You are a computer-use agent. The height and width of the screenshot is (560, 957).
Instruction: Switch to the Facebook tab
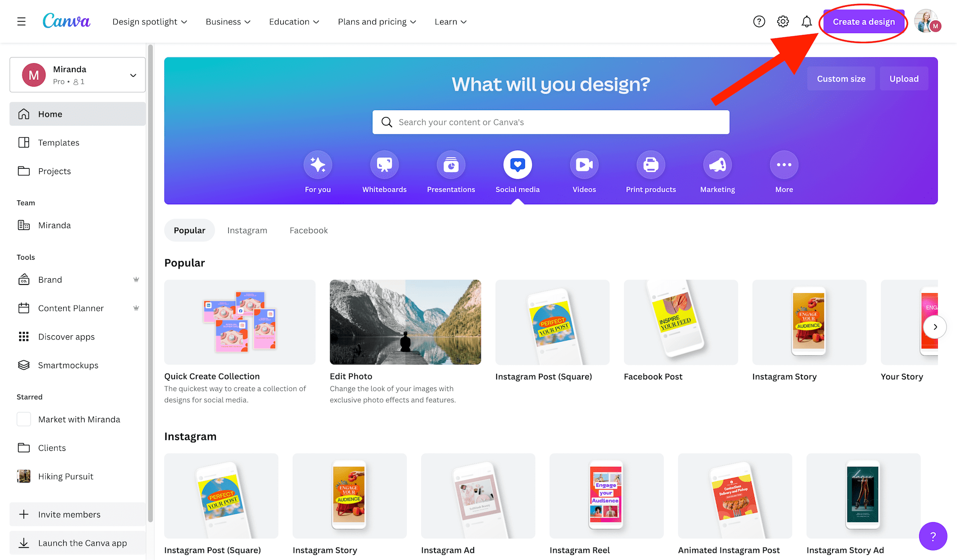(x=309, y=230)
